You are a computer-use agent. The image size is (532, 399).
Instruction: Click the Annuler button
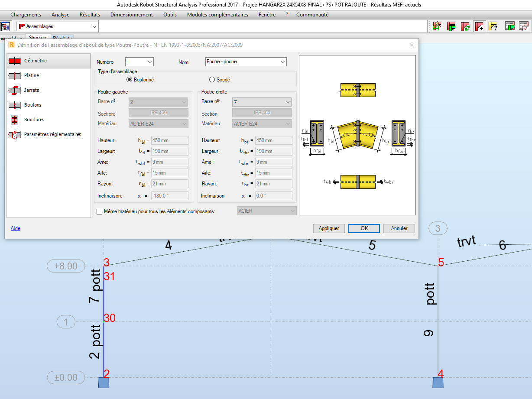point(399,228)
